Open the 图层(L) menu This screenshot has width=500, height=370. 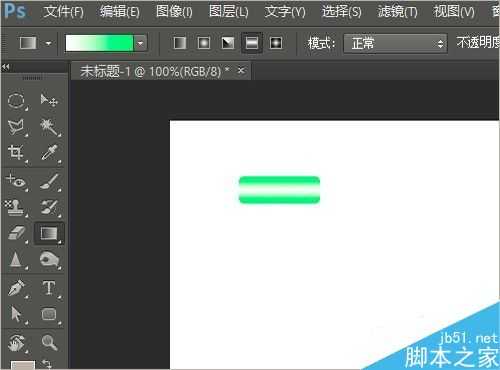228,12
